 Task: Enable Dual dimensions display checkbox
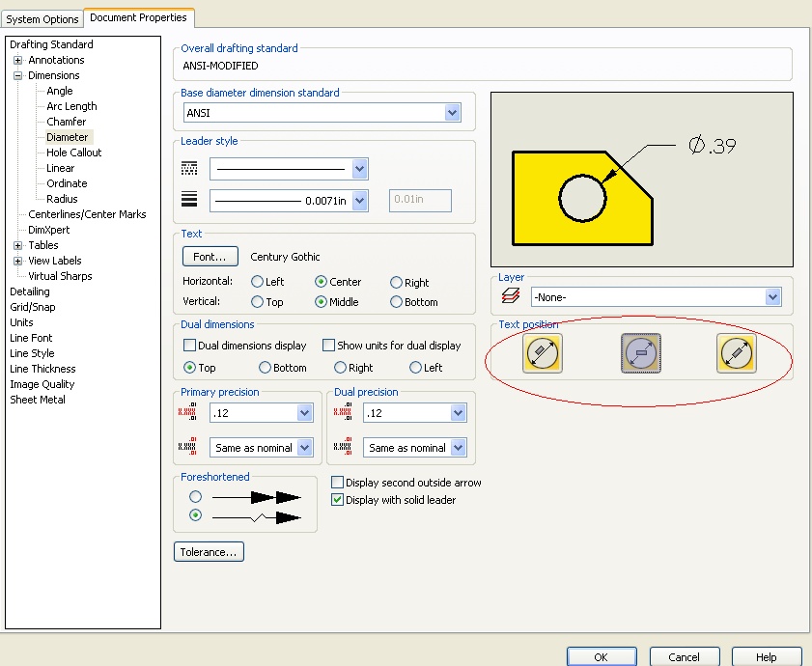click(189, 345)
